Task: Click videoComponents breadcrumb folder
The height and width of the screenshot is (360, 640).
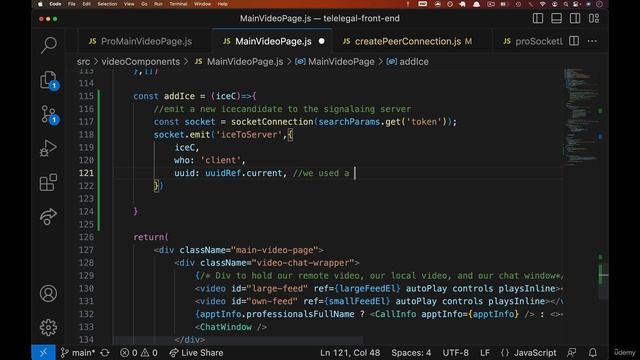Action: coord(141,62)
